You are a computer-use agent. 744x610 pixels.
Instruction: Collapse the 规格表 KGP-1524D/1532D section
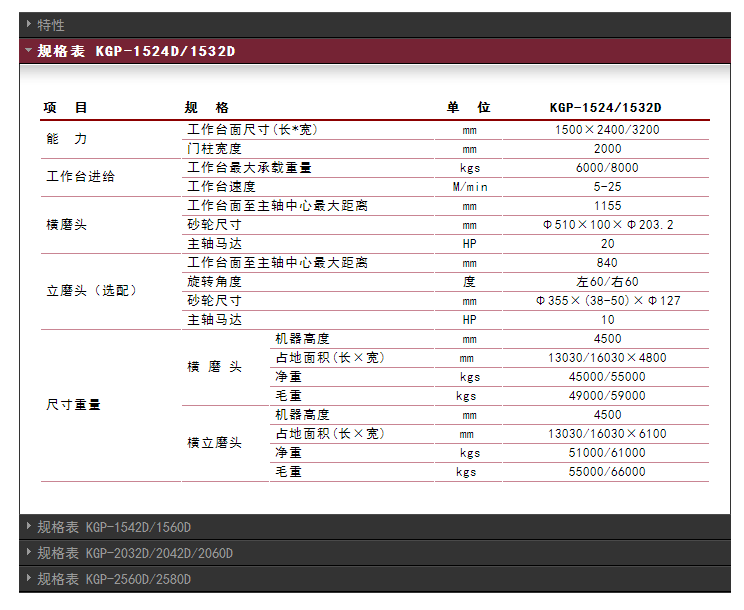point(375,51)
